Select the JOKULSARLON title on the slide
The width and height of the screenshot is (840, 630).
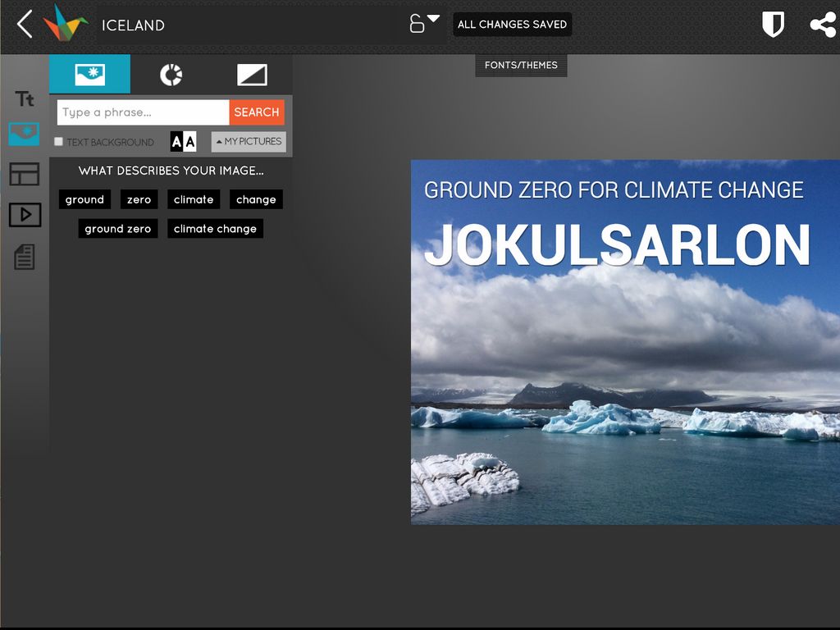(x=617, y=244)
